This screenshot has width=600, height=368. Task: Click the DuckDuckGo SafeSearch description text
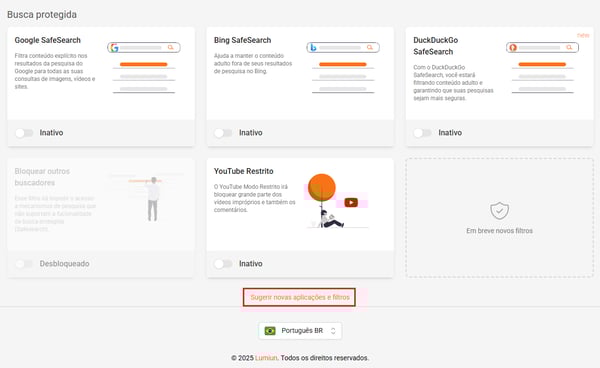tap(453, 83)
